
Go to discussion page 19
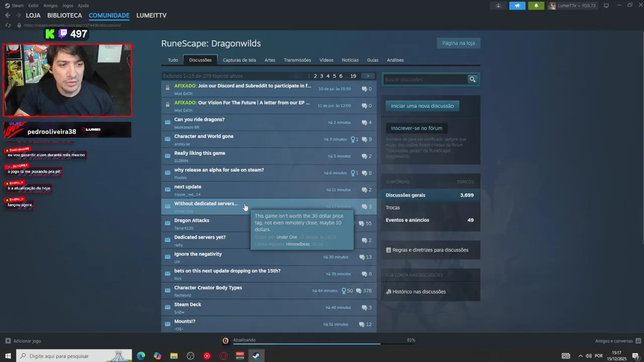coord(353,76)
